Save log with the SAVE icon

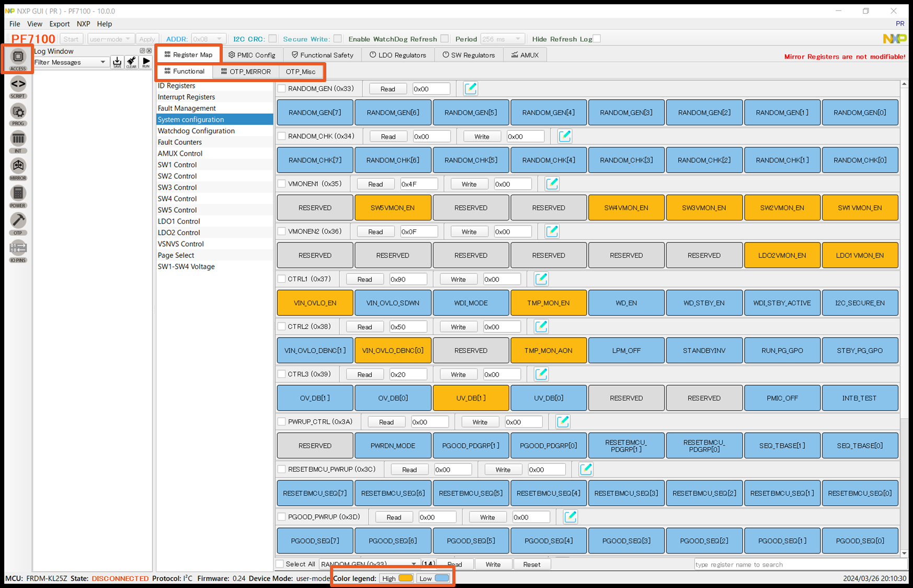[x=117, y=62]
